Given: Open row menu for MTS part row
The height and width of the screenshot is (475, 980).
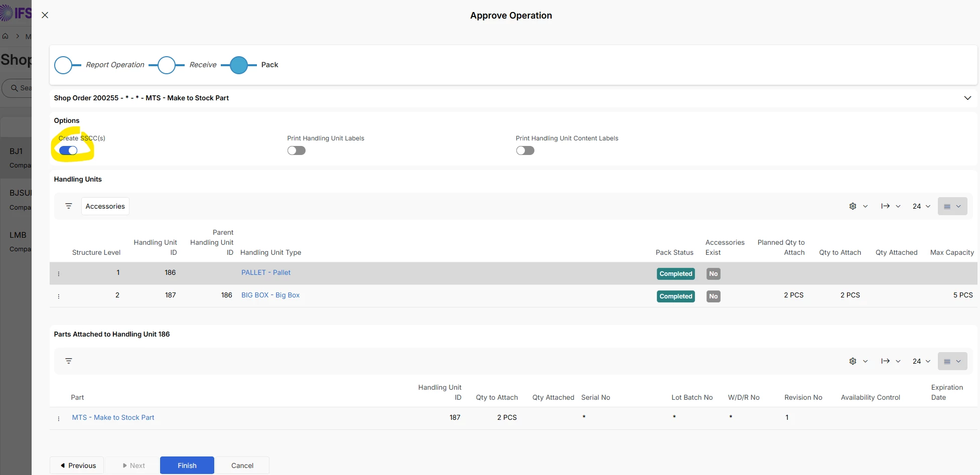Looking at the screenshot, I should point(59,419).
